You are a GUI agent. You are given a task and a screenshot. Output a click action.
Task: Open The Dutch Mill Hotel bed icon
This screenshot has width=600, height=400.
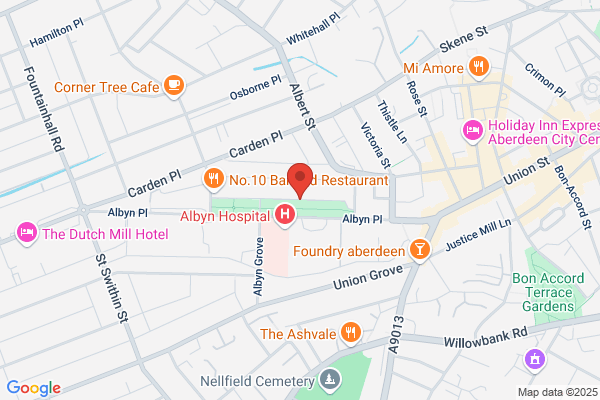[x=27, y=232]
